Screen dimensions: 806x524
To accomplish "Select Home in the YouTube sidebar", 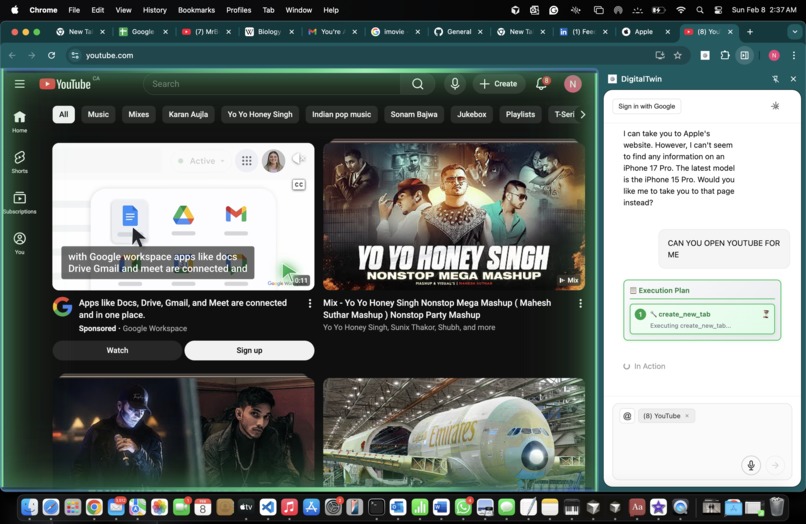I will coord(20,121).
